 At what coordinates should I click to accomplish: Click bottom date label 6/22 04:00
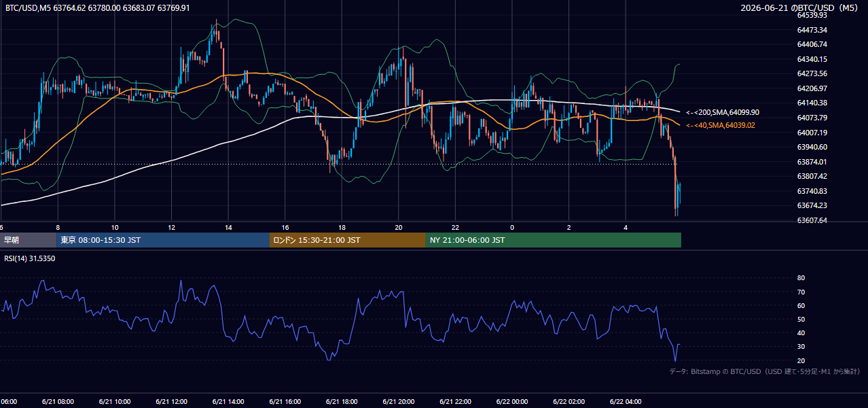pos(626,402)
